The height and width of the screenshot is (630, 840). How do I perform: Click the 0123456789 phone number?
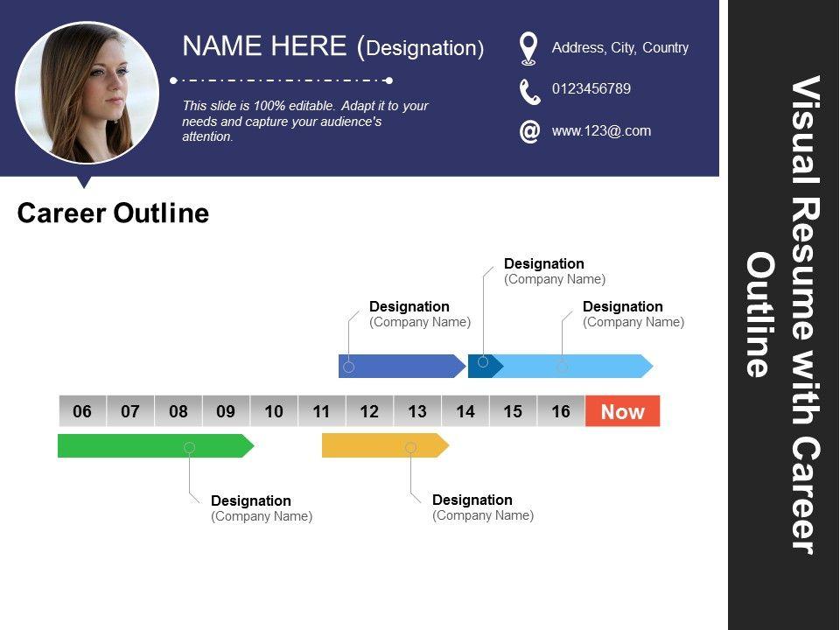[x=591, y=89]
